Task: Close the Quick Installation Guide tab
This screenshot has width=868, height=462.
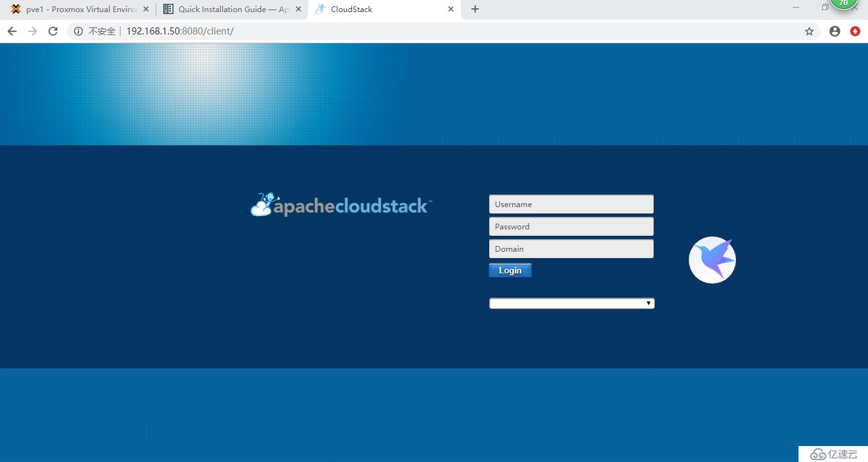Action: point(298,10)
